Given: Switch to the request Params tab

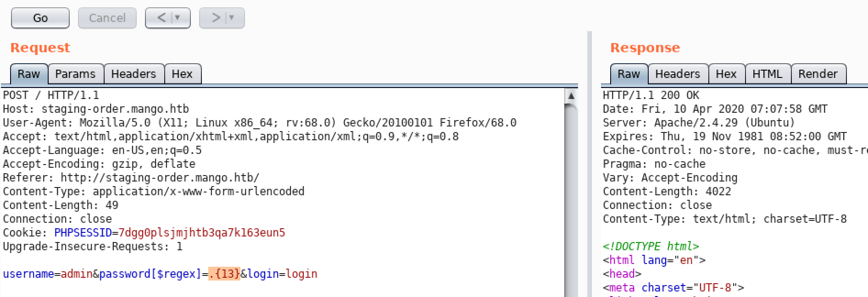Looking at the screenshot, I should pos(76,74).
